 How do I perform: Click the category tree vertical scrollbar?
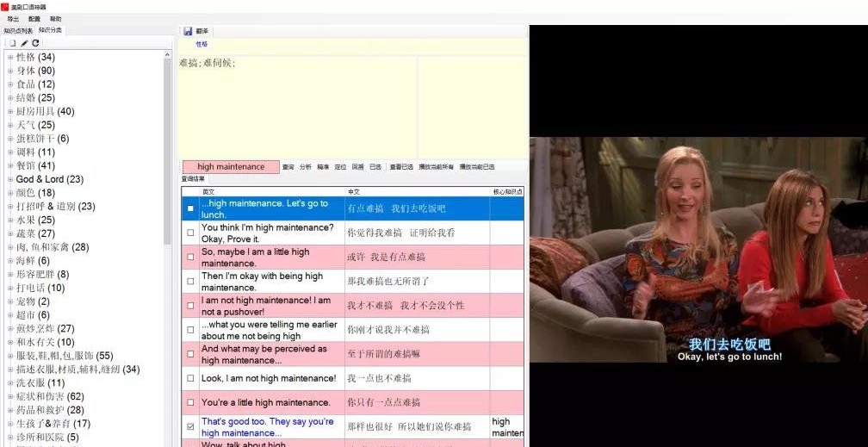(168, 246)
